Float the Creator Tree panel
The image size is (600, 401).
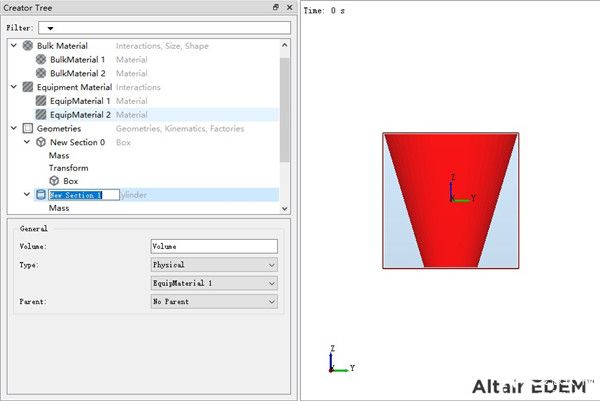(276, 7)
